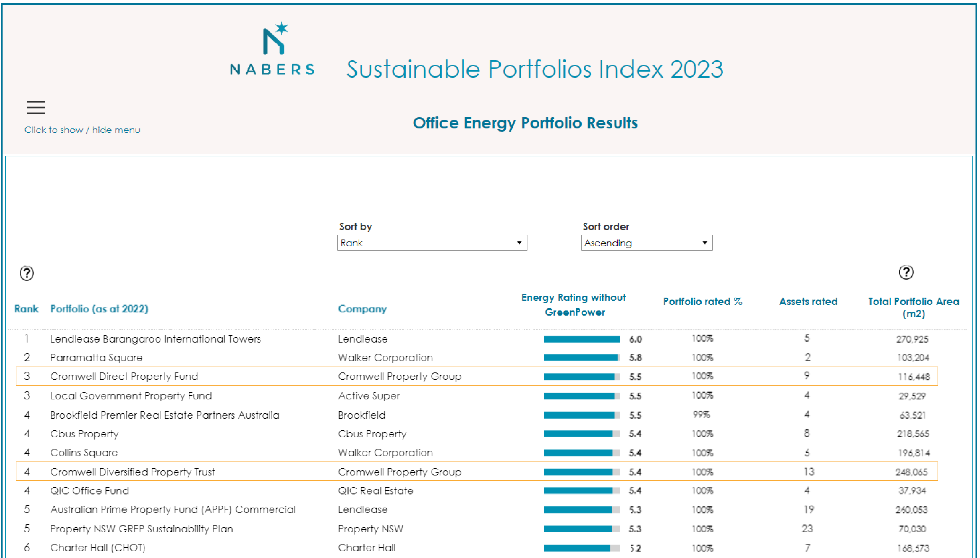Screen dimensions: 980x558
Task: Click the Assets rated column header
Action: pos(808,301)
